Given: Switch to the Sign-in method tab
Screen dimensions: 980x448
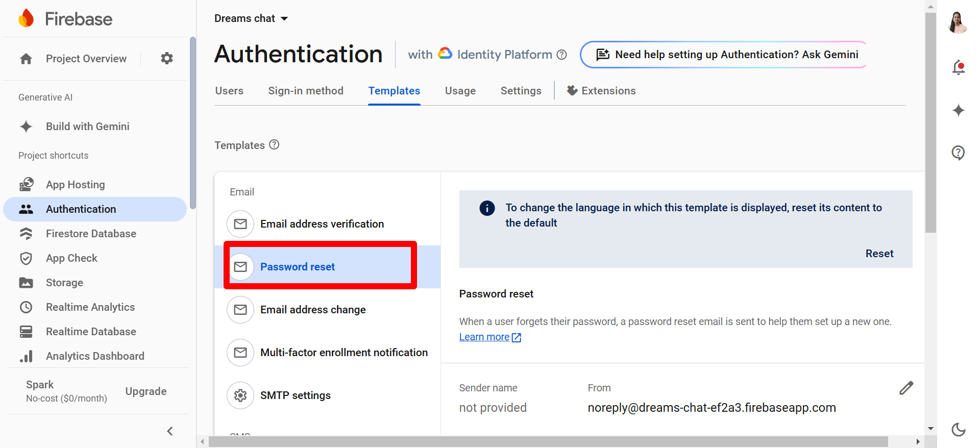Looking at the screenshot, I should tap(306, 91).
